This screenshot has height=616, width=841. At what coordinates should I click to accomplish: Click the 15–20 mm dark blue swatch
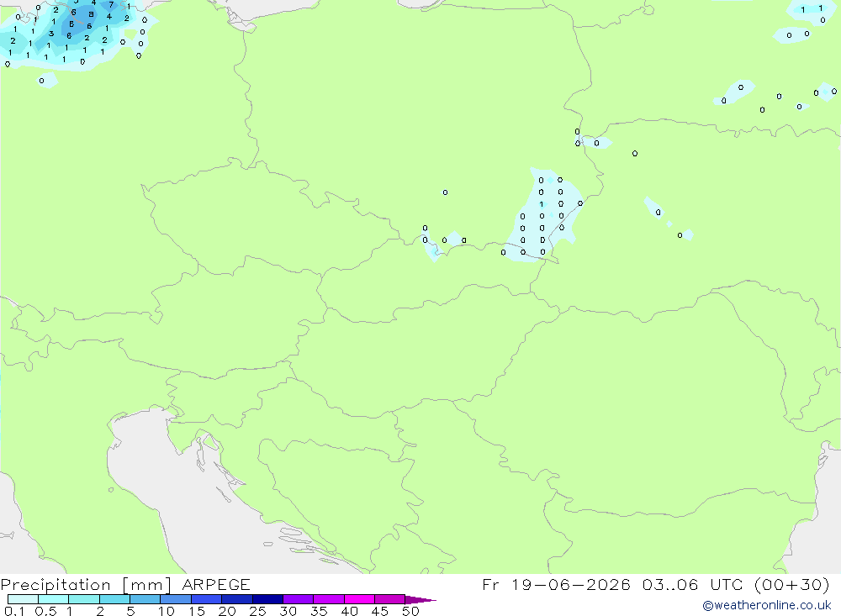click(x=207, y=599)
